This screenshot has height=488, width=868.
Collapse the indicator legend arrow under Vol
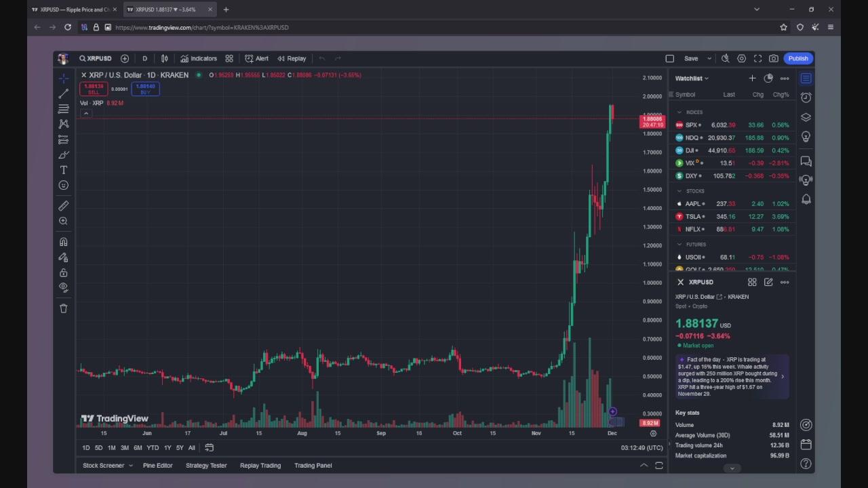85,113
